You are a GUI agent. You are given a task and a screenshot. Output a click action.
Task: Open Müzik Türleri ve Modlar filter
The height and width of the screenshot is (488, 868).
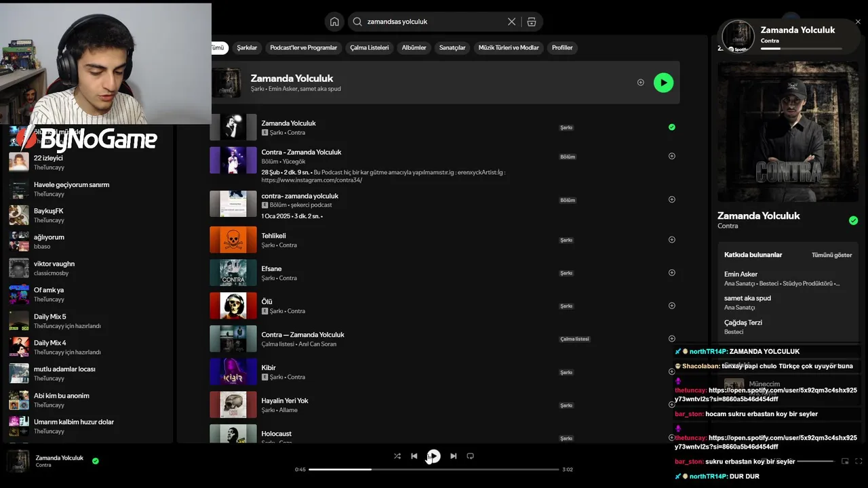click(509, 47)
